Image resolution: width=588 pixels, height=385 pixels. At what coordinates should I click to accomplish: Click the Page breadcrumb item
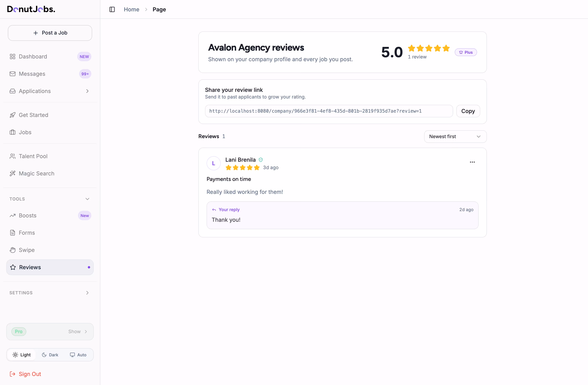(159, 9)
